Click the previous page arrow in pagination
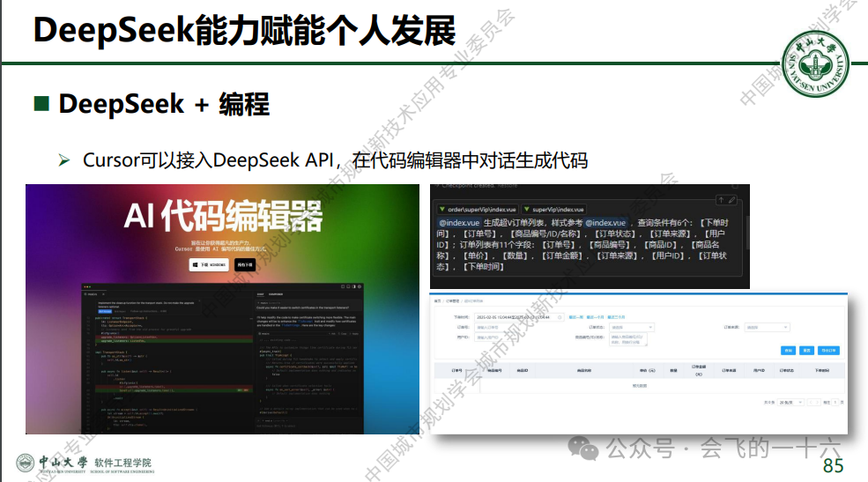Viewport: 868px width, 482px height. 811,403
